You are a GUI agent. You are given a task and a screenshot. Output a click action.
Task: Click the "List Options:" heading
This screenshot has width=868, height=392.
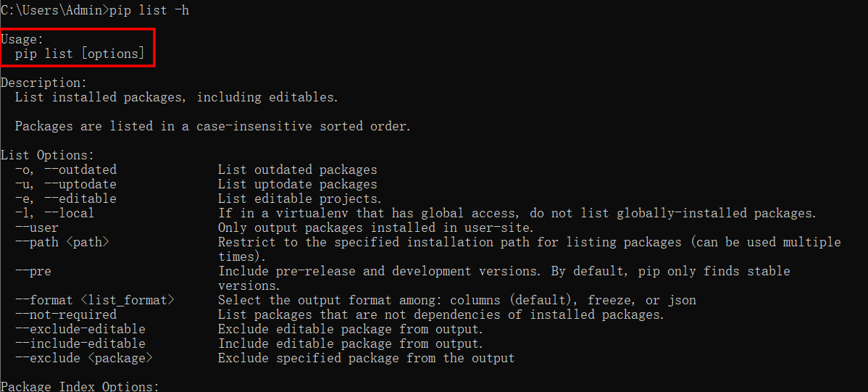point(47,155)
